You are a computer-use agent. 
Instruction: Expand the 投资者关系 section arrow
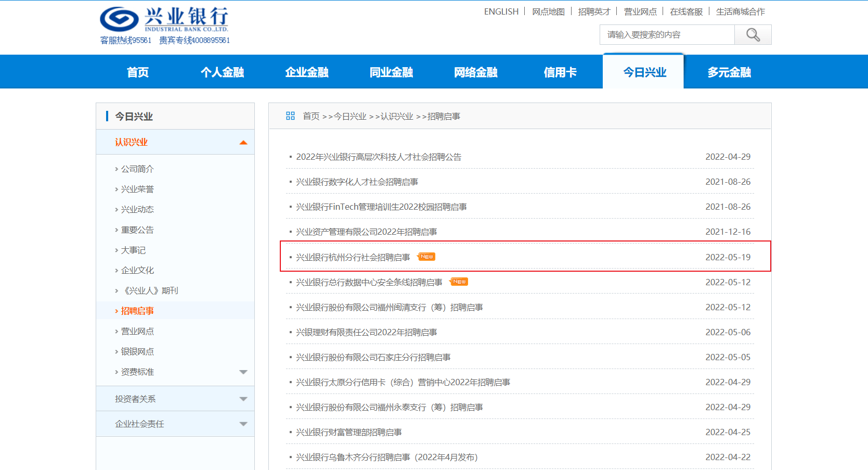point(243,399)
